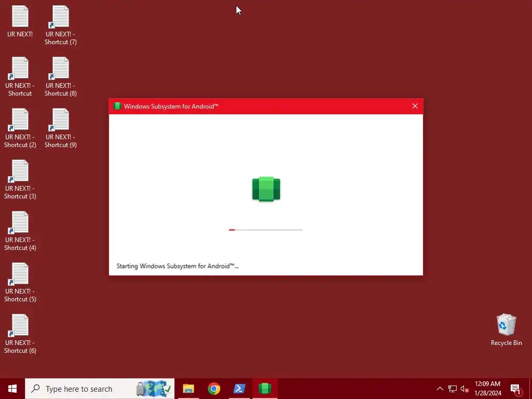Click the muted volume tray icon
The width and height of the screenshot is (532, 399).
click(464, 389)
